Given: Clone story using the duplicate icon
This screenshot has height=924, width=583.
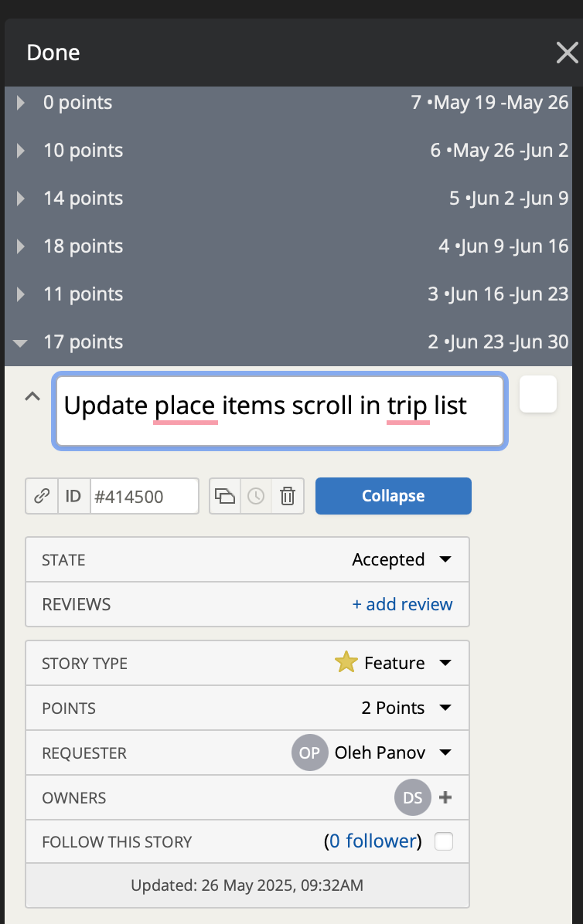Looking at the screenshot, I should tap(225, 496).
